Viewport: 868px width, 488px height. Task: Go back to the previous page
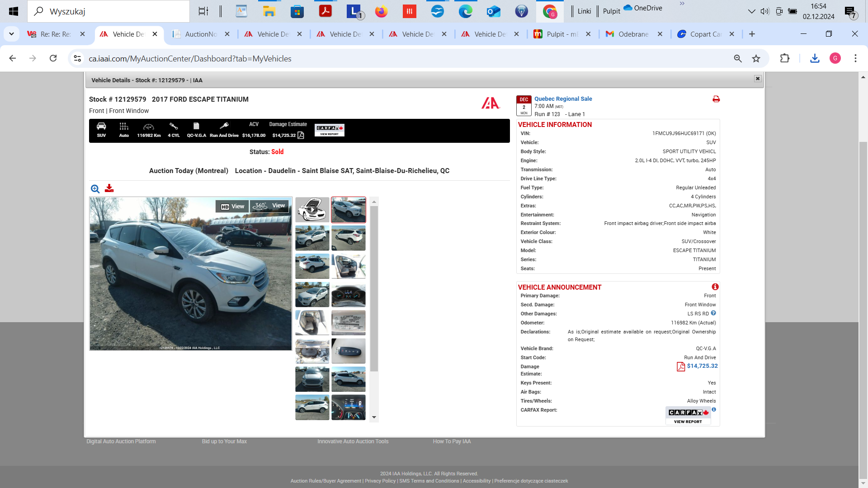pos(13,58)
